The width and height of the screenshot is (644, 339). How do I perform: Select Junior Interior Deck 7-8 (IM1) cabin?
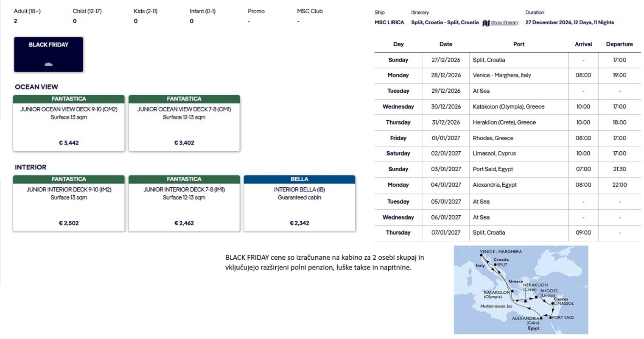tap(184, 203)
